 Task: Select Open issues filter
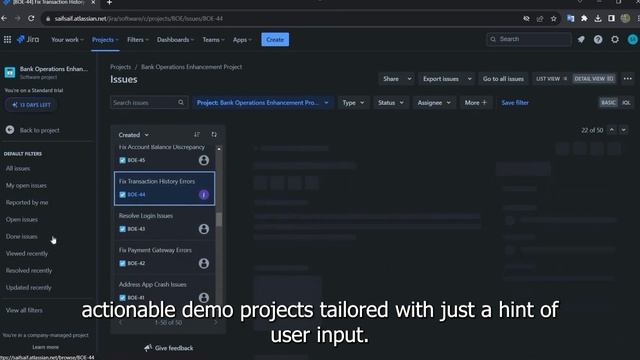[22, 219]
